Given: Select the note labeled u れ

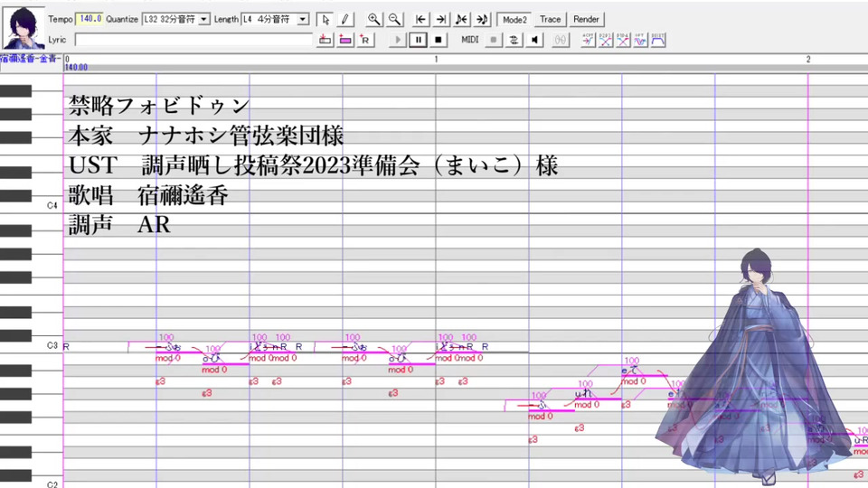Looking at the screenshot, I should click(x=598, y=394).
